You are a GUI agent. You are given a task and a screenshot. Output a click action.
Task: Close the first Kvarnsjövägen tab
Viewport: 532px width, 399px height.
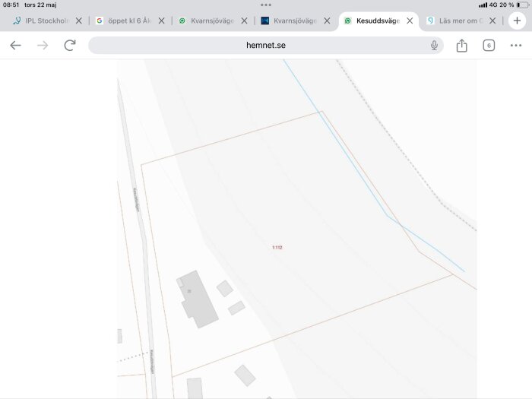(x=244, y=21)
